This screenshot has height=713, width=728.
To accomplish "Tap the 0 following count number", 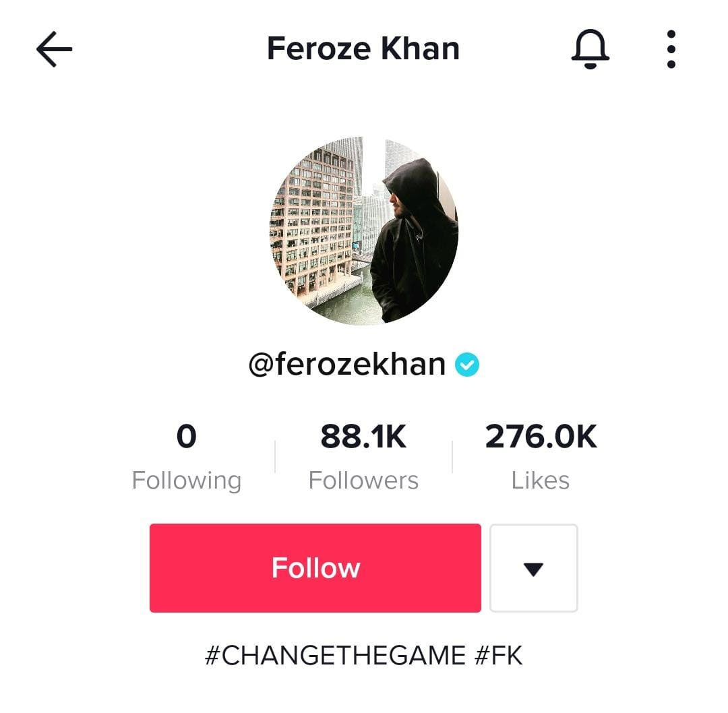I will [187, 436].
